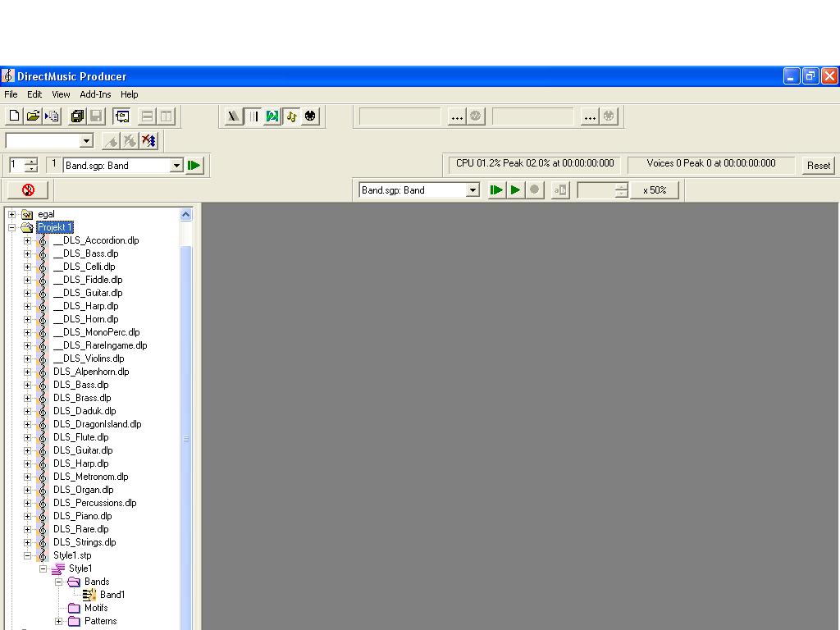Screen dimensions: 840x630
Task: Expand the Patterns folder in tree
Action: pos(59,621)
